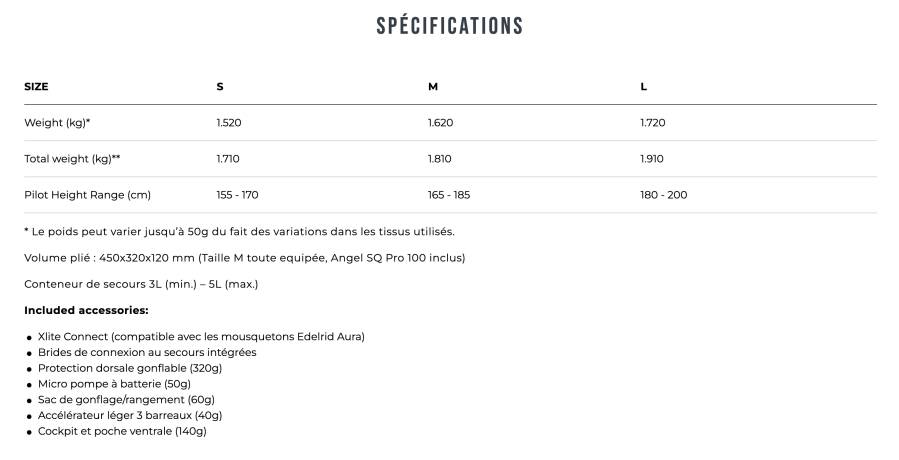The height and width of the screenshot is (460, 899).
Task: Click the SPÉCIFICATIONS heading
Action: [450, 26]
